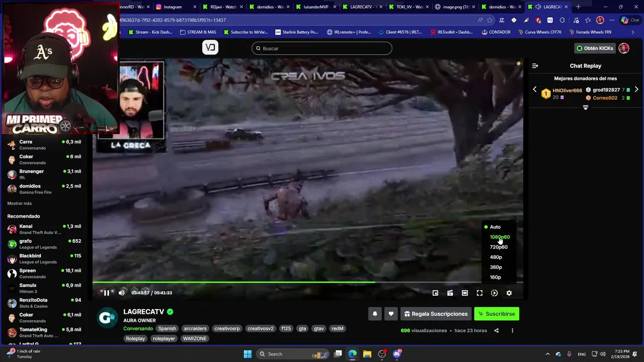Seek on the green video progress bar
The height and width of the screenshot is (362, 644).
pos(308,282)
